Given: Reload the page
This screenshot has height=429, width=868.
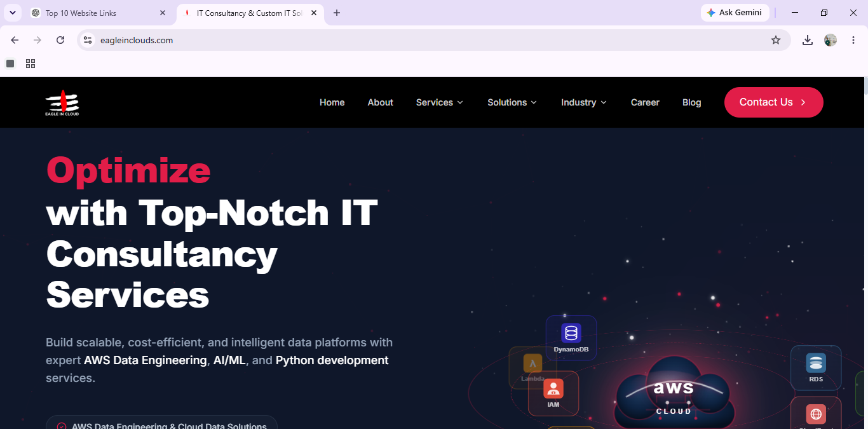Looking at the screenshot, I should click(x=60, y=40).
